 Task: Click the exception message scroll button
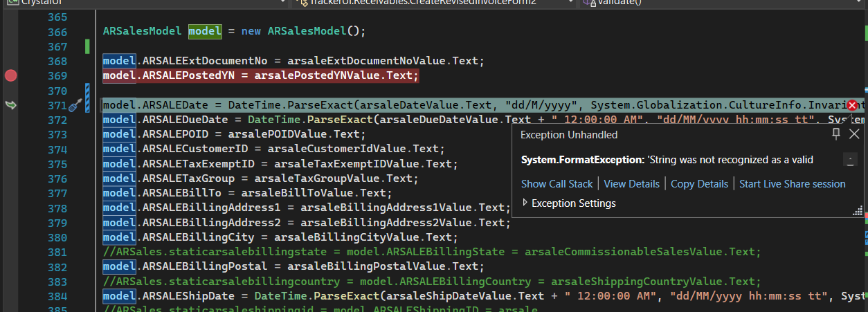click(850, 160)
